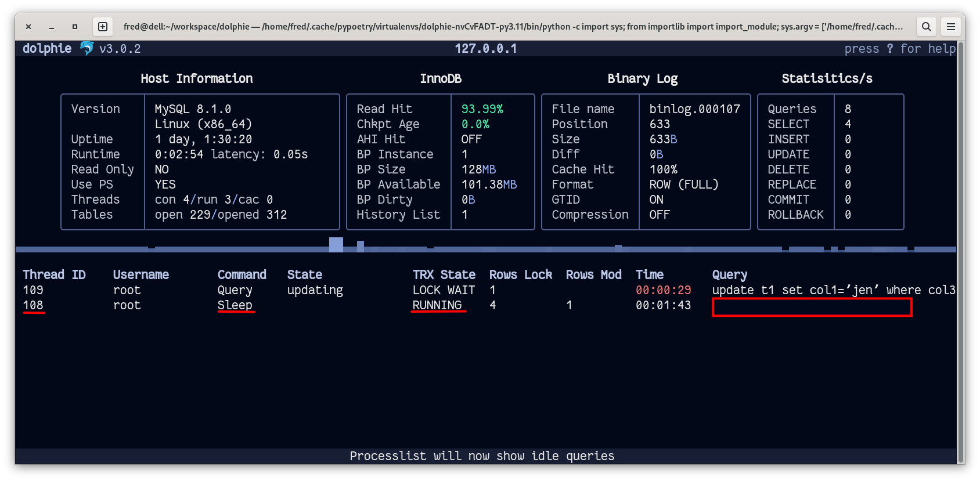Select the Thread ID column header
This screenshot has width=980, height=481.
[x=54, y=274]
